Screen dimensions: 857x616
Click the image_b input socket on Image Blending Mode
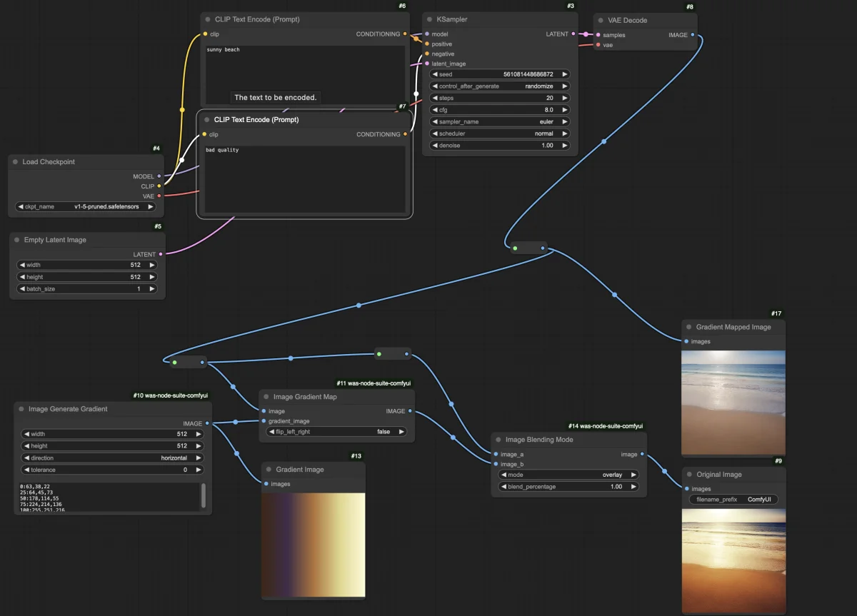pyautogui.click(x=496, y=464)
